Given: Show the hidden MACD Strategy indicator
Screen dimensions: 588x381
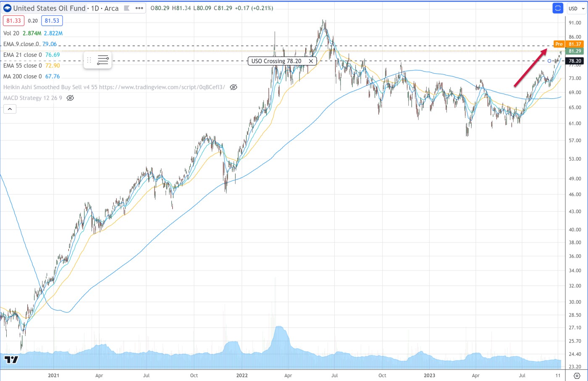Looking at the screenshot, I should pos(70,98).
